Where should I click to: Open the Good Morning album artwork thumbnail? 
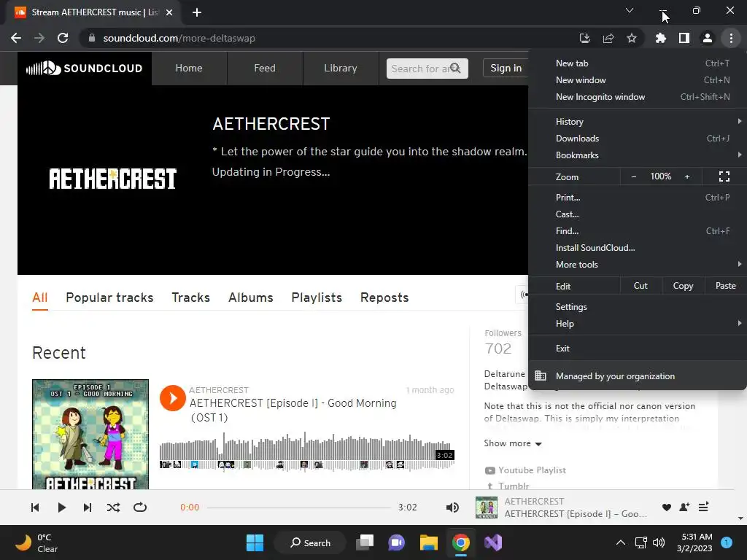[90, 435]
